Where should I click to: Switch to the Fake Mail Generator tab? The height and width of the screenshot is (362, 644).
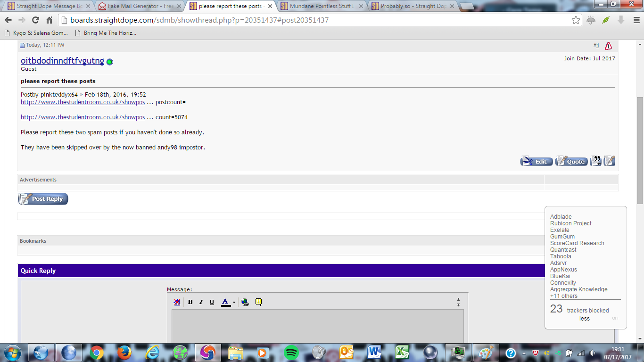click(136, 6)
